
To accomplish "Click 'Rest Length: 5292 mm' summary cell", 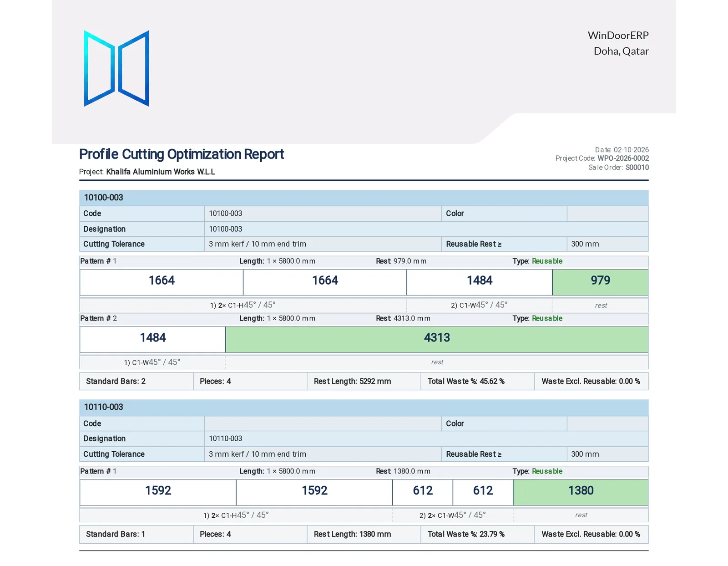I will coord(364,382).
